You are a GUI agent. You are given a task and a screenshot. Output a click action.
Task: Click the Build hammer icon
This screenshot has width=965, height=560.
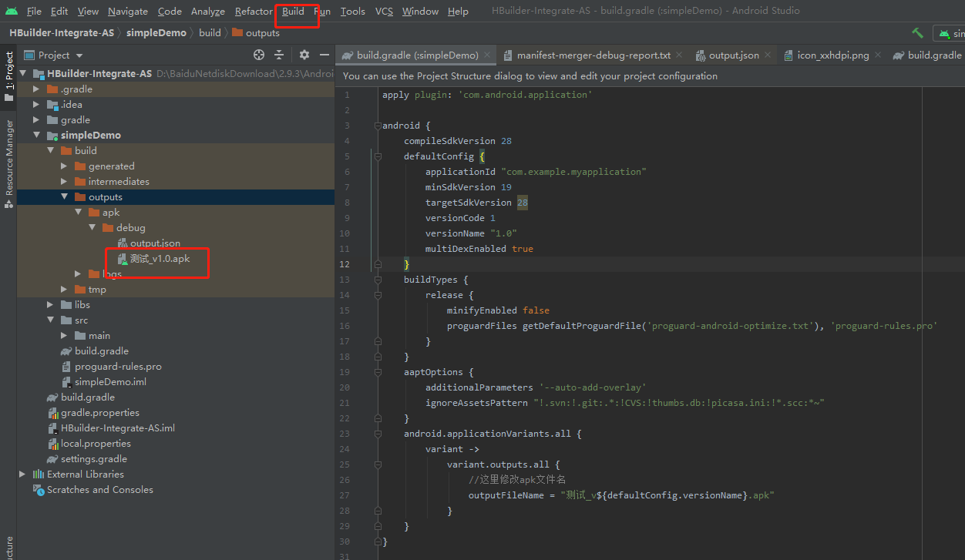point(917,33)
